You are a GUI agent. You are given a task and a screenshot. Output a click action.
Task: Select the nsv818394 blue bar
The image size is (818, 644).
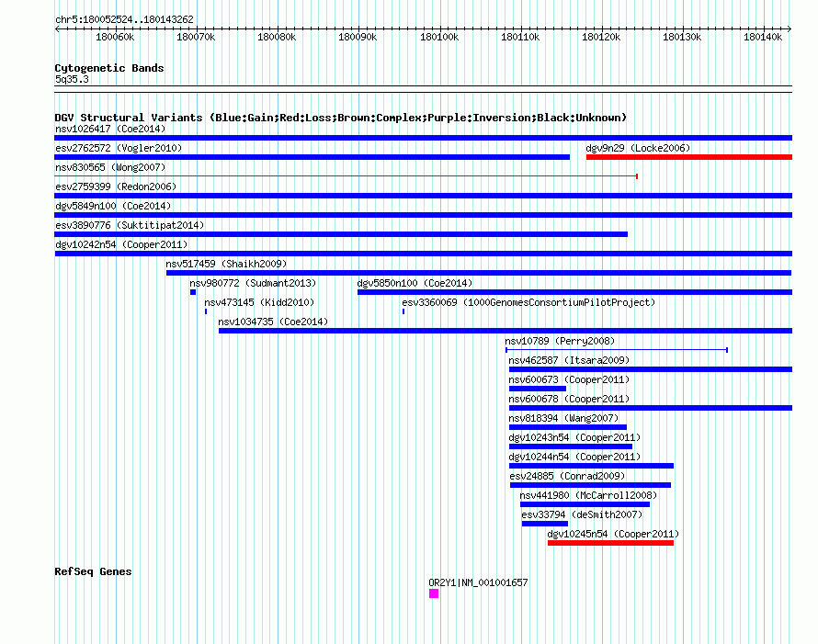tap(568, 427)
